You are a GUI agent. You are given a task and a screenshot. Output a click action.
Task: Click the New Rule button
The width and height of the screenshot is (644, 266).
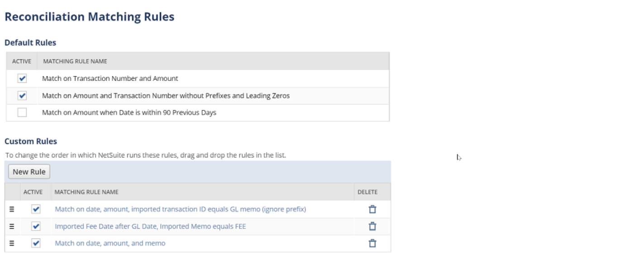click(x=29, y=172)
